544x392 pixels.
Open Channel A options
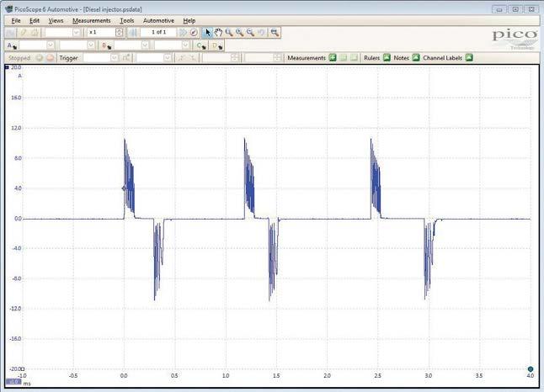click(x=12, y=45)
